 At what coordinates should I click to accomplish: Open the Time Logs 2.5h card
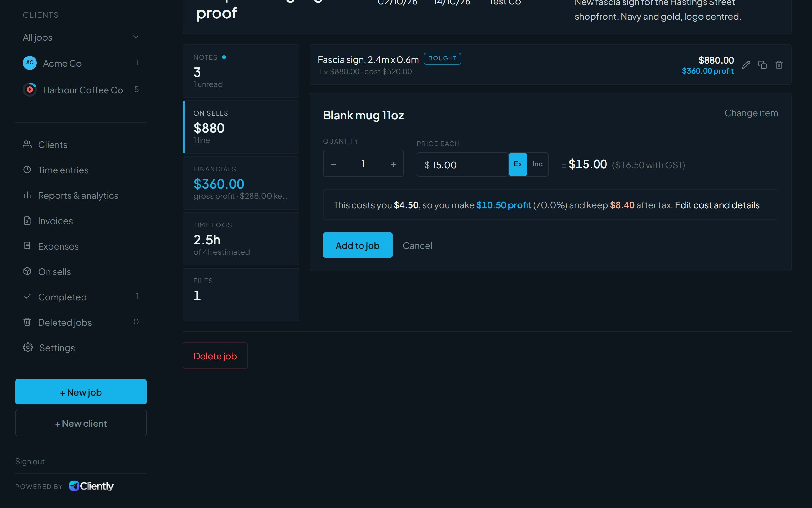point(241,238)
